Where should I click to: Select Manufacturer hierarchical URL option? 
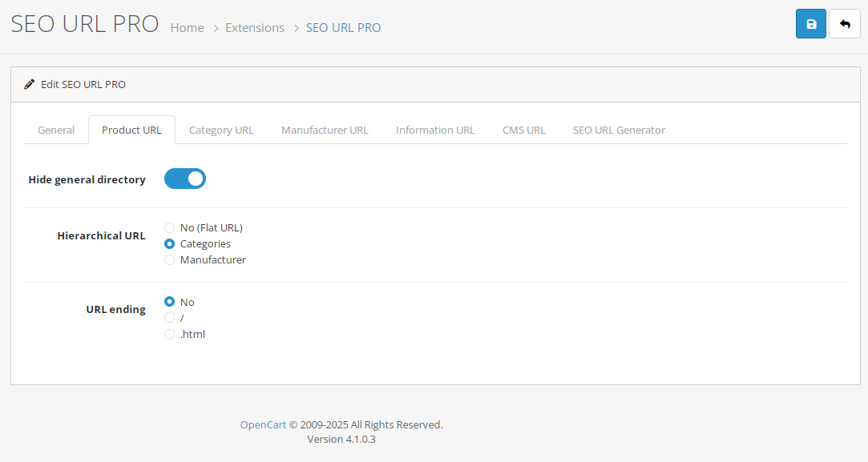[x=169, y=260]
